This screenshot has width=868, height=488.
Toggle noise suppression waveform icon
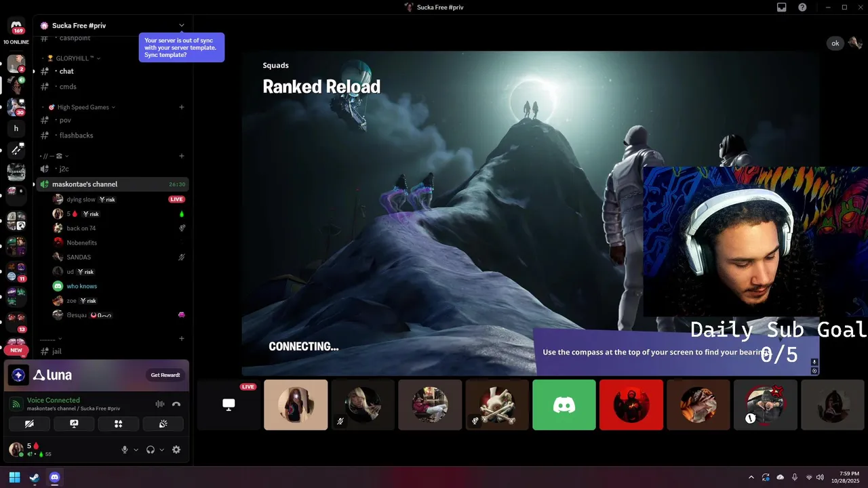click(x=160, y=404)
